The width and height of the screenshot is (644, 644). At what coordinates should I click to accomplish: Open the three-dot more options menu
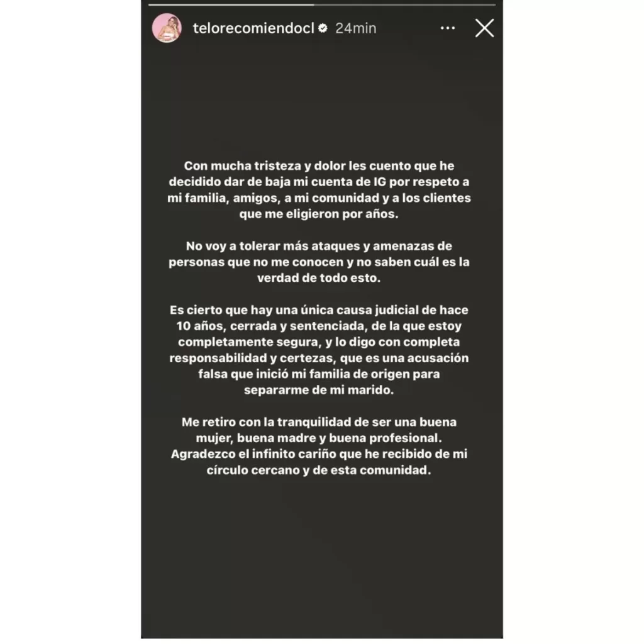pyautogui.click(x=448, y=28)
